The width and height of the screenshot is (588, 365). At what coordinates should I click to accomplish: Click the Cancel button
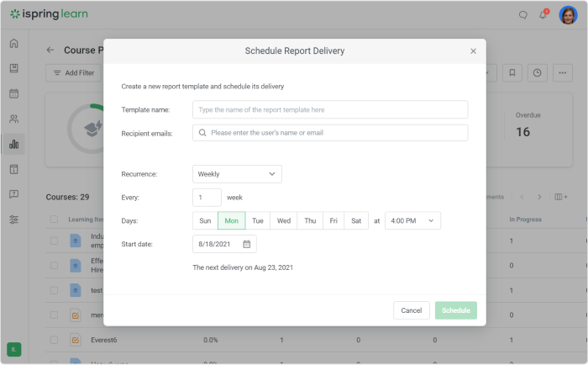coord(412,310)
